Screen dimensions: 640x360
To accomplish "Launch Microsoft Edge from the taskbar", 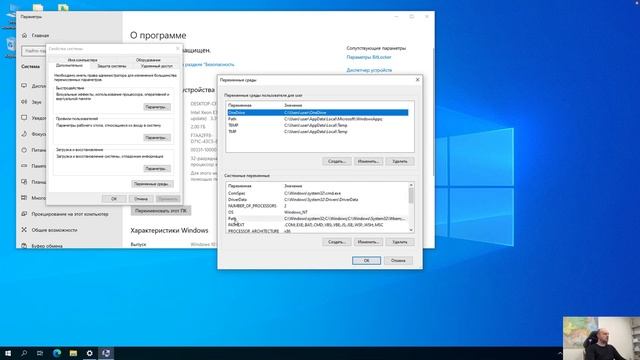I will (57, 353).
